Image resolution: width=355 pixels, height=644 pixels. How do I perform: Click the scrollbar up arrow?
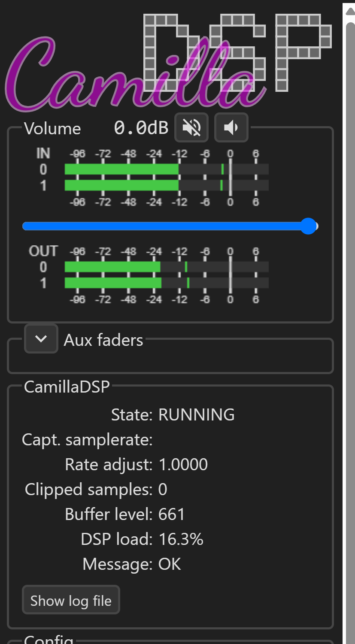350,11
